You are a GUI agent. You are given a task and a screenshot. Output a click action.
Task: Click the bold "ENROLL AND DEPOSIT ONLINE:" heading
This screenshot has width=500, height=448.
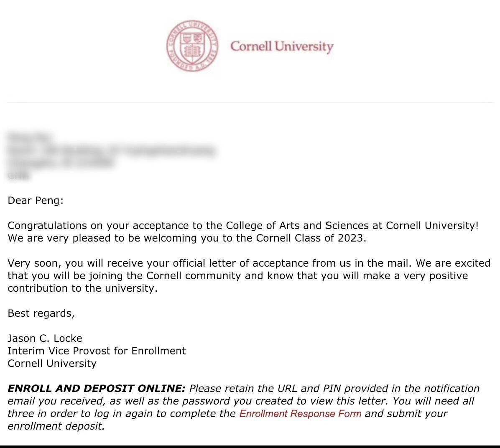96,389
